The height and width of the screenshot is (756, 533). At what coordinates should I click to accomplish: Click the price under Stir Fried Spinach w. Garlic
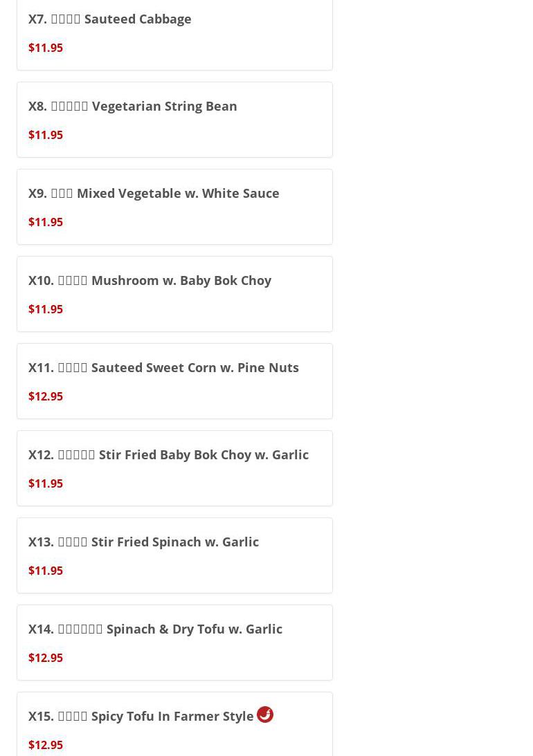(46, 571)
